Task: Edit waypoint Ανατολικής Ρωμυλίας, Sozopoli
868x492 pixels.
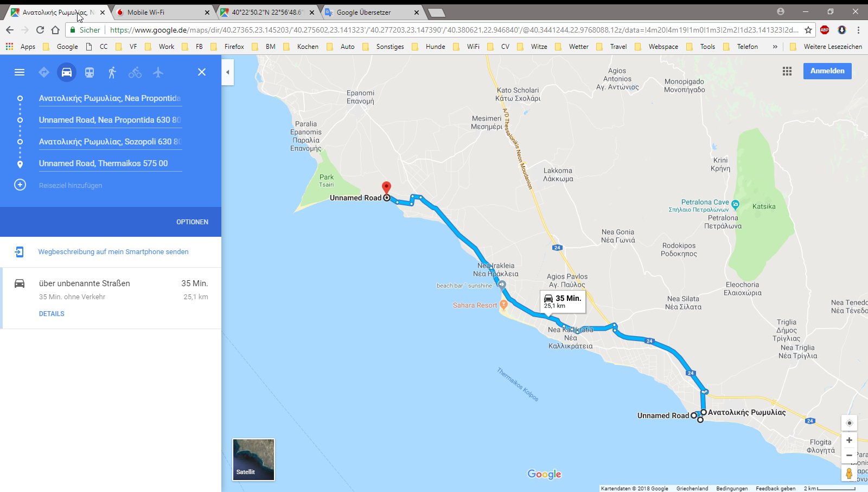Action: tap(110, 142)
